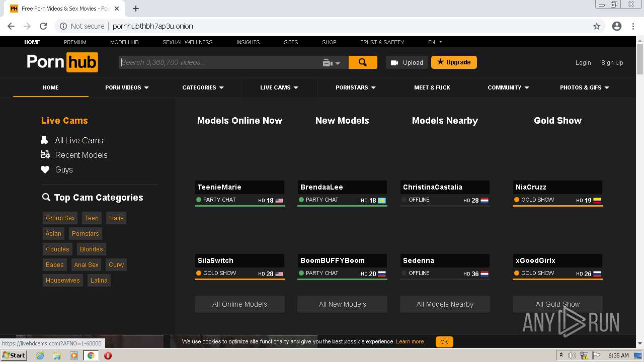Select the Curvy category tag
The height and width of the screenshot is (362, 644).
tap(116, 265)
